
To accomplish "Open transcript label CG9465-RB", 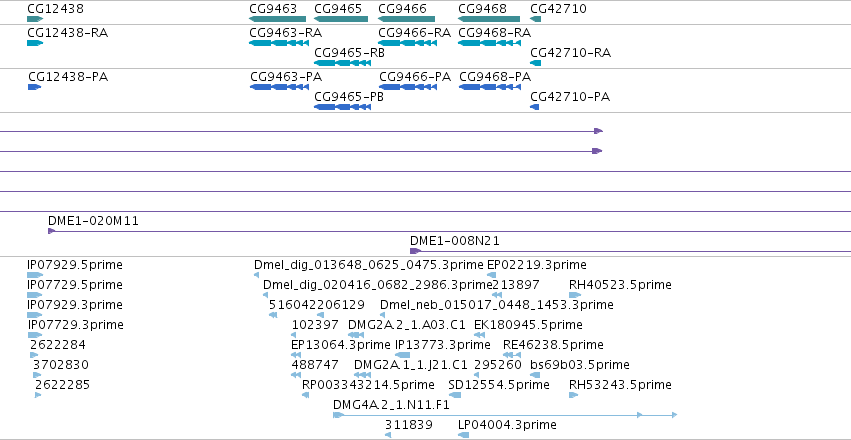I will click(350, 53).
